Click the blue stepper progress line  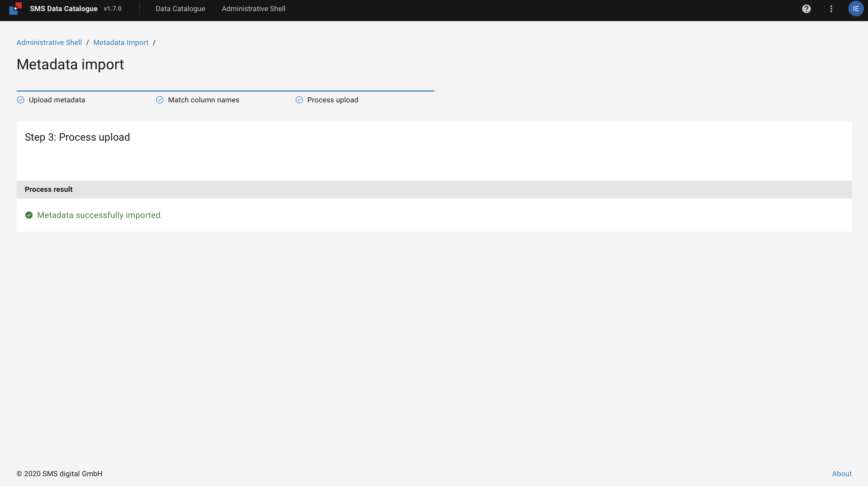(225, 91)
